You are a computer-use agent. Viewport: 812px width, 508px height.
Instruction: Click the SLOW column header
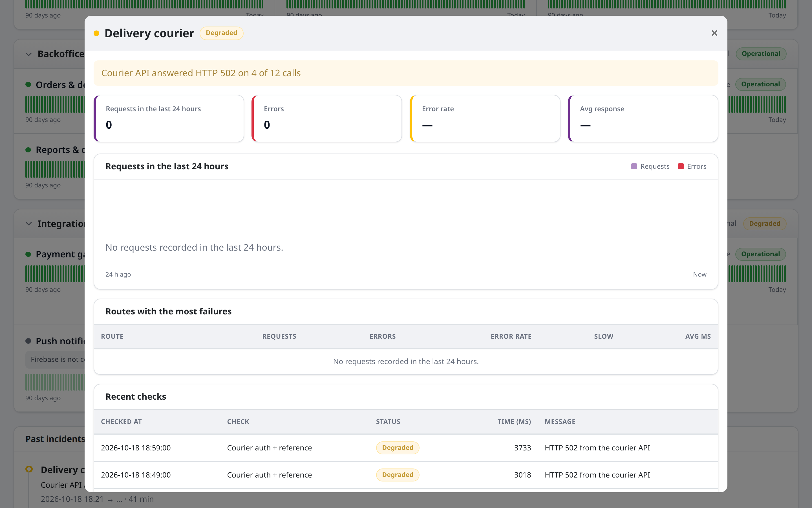tap(604, 336)
